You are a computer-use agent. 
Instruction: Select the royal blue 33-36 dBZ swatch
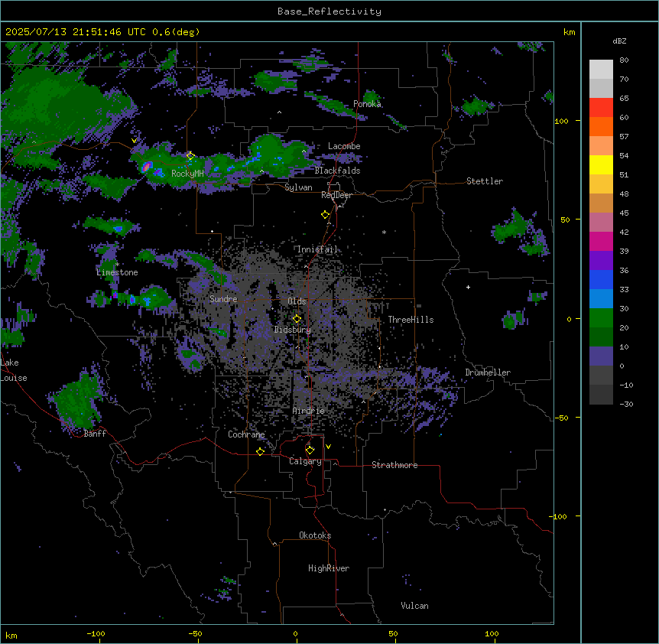(x=601, y=279)
